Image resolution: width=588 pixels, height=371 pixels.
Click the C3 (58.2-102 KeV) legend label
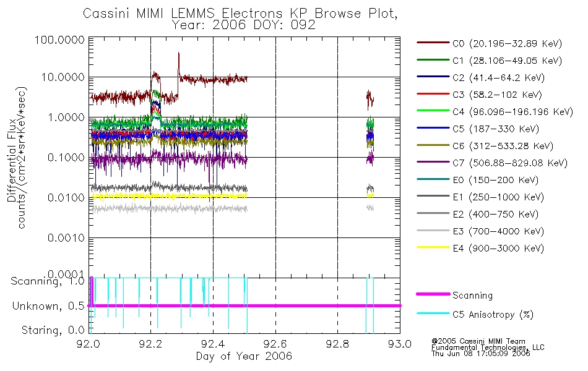(x=497, y=95)
